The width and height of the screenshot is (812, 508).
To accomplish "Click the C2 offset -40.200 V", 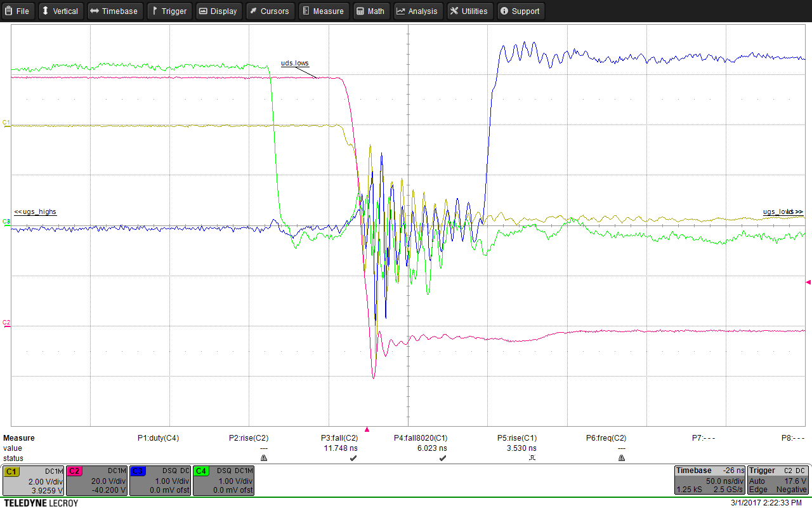I will 109,490.
